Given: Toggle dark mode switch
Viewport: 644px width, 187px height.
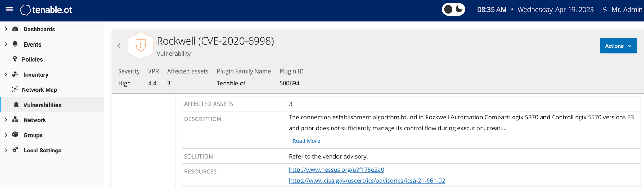Looking at the screenshot, I should click(x=453, y=9).
